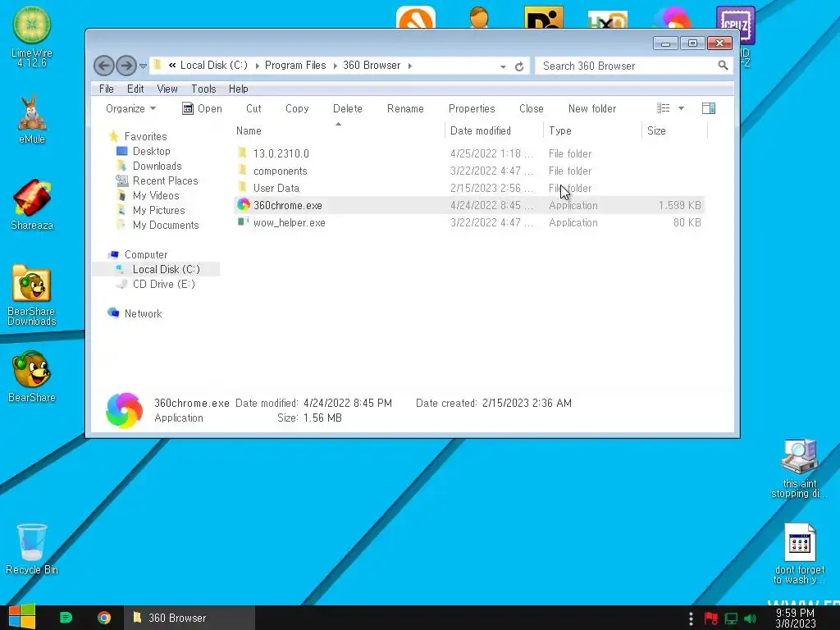Click the large 360chrome icon in details pane
The height and width of the screenshot is (630, 840).
(x=125, y=410)
